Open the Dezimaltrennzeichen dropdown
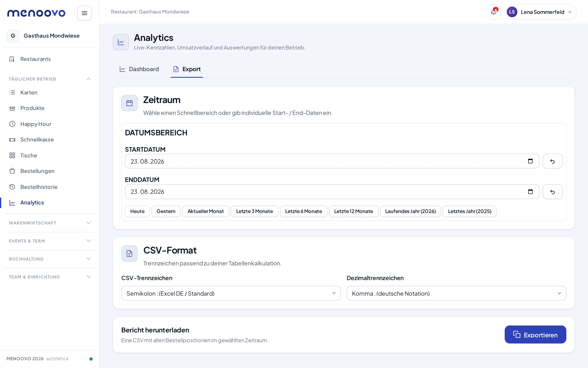588x368 pixels. [456, 293]
